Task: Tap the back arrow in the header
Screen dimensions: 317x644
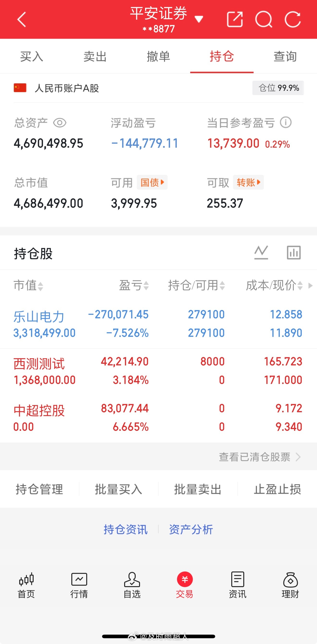Action: point(22,19)
